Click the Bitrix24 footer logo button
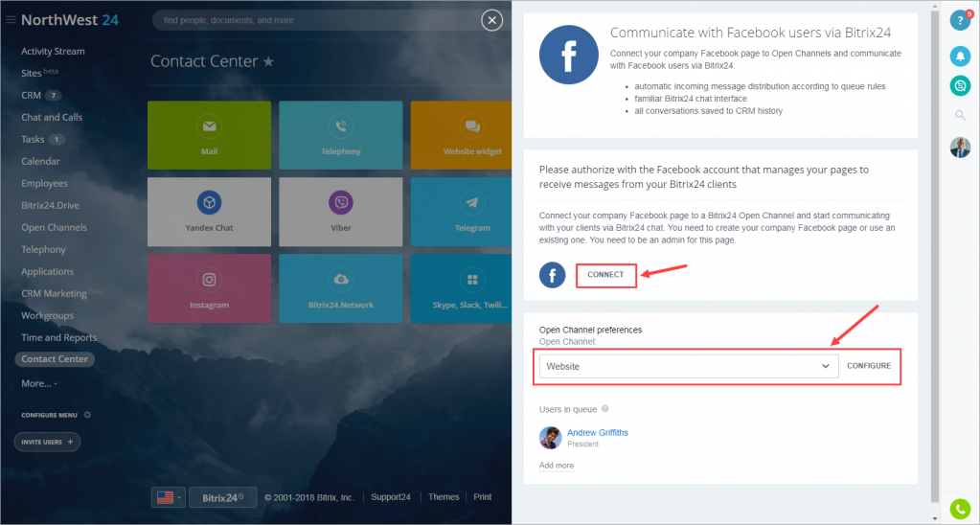The width and height of the screenshot is (980, 525). click(x=223, y=497)
